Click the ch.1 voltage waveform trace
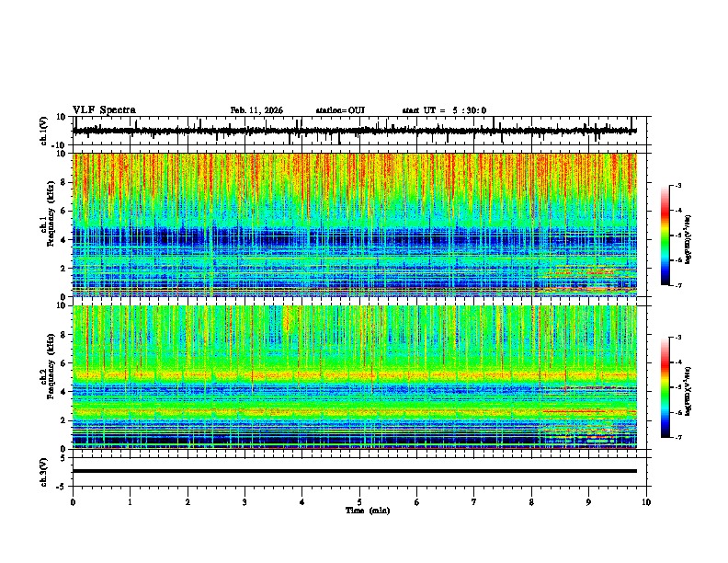This screenshot has height=563, width=728. click(x=354, y=131)
